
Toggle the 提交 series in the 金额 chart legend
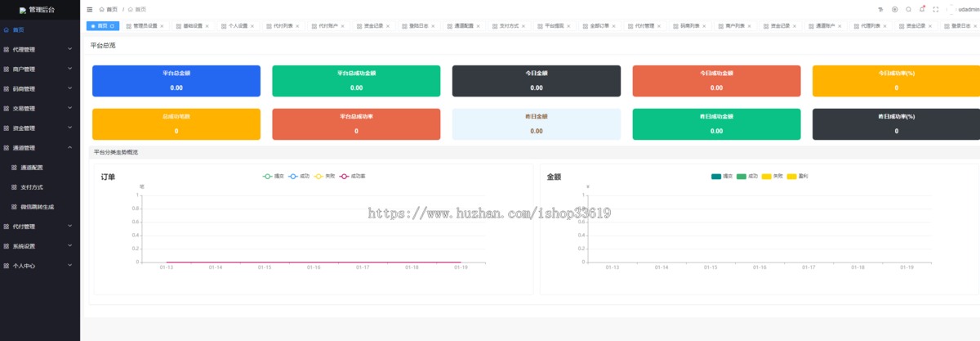coord(722,176)
